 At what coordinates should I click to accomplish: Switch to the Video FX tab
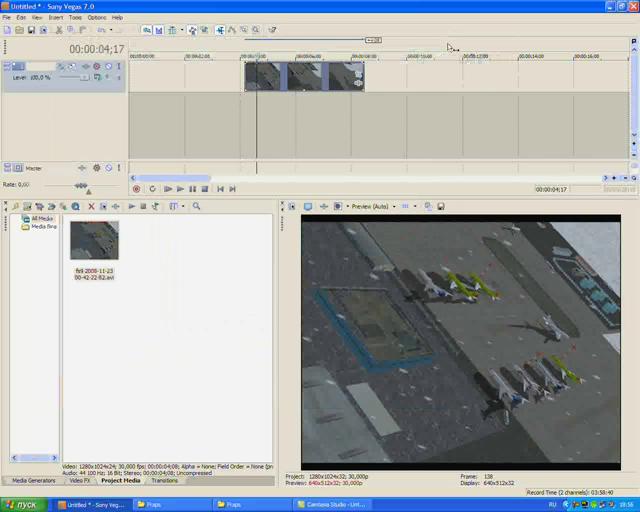coord(80,481)
